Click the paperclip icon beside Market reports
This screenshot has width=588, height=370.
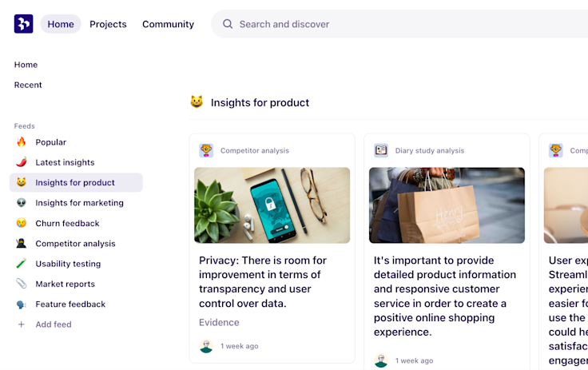click(22, 284)
